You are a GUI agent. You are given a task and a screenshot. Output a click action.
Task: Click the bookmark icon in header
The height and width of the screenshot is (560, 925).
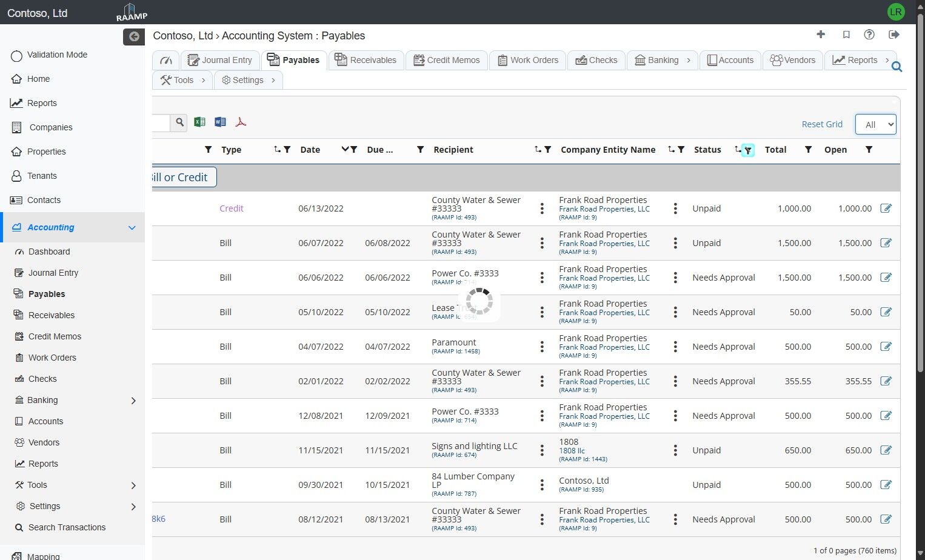pos(846,35)
